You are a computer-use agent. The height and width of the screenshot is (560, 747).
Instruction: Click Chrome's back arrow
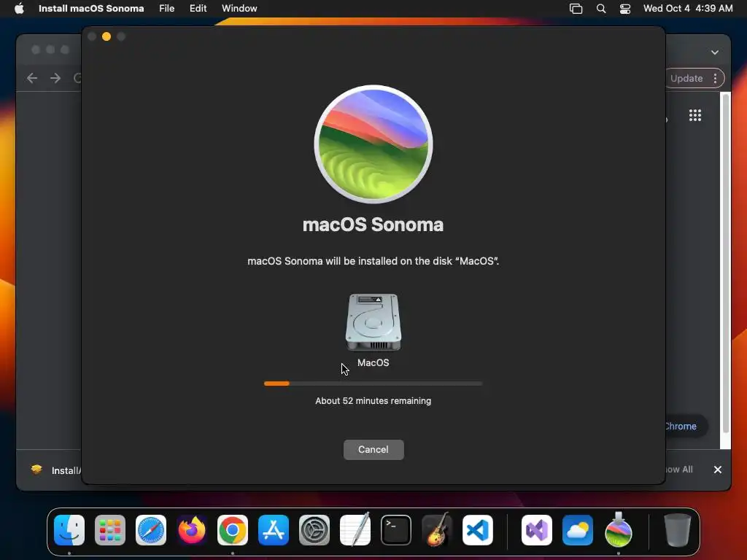click(x=32, y=78)
